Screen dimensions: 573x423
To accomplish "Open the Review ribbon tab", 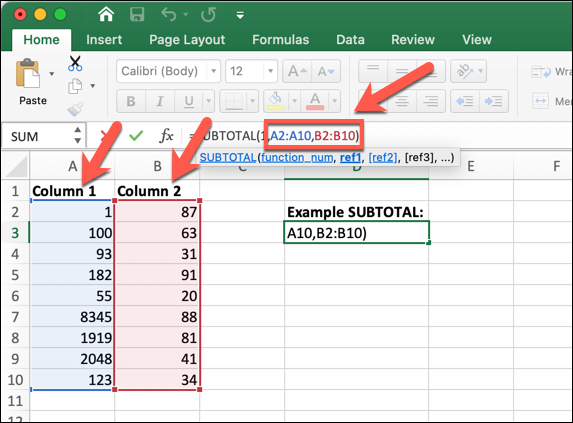I will pyautogui.click(x=413, y=39).
